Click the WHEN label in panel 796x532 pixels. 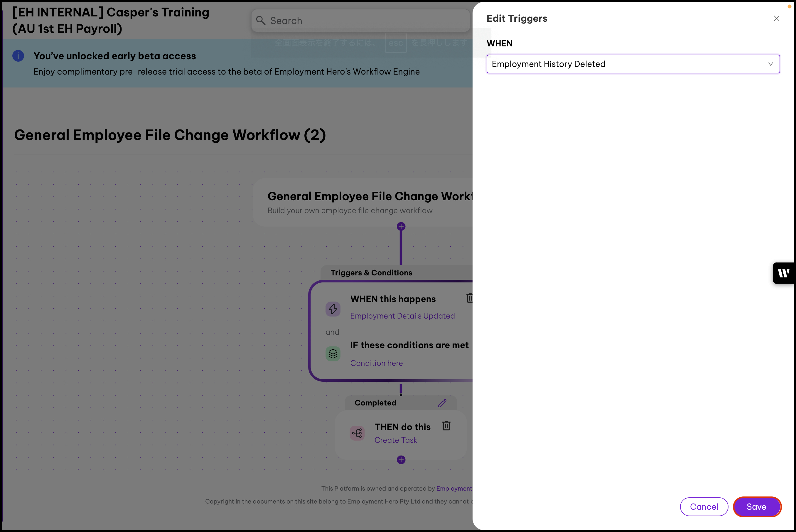(499, 43)
